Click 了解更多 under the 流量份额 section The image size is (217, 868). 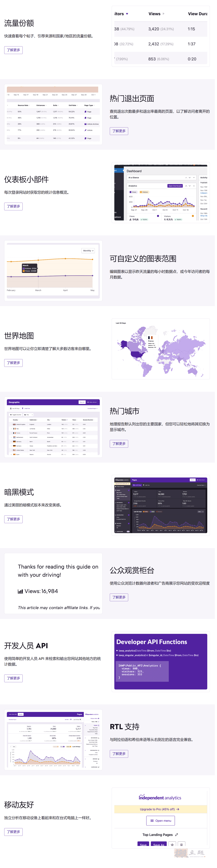pyautogui.click(x=13, y=50)
